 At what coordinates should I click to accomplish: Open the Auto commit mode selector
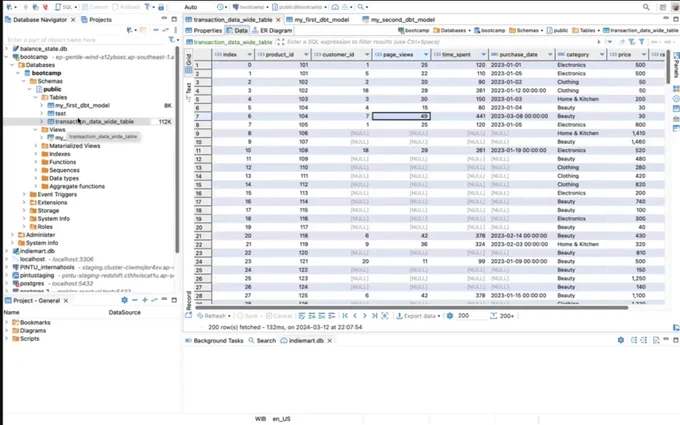[x=191, y=7]
